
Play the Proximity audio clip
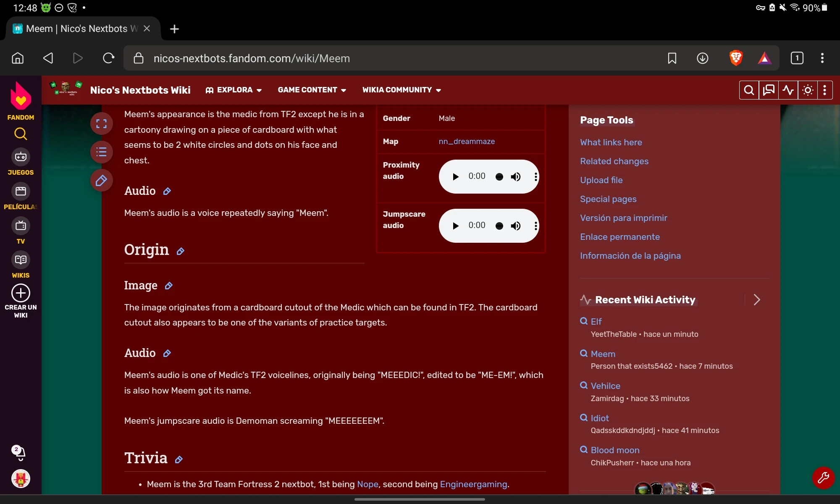455,177
